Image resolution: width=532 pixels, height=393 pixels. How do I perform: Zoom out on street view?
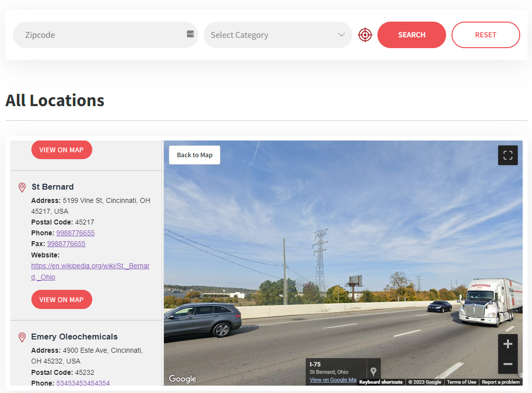(507, 364)
